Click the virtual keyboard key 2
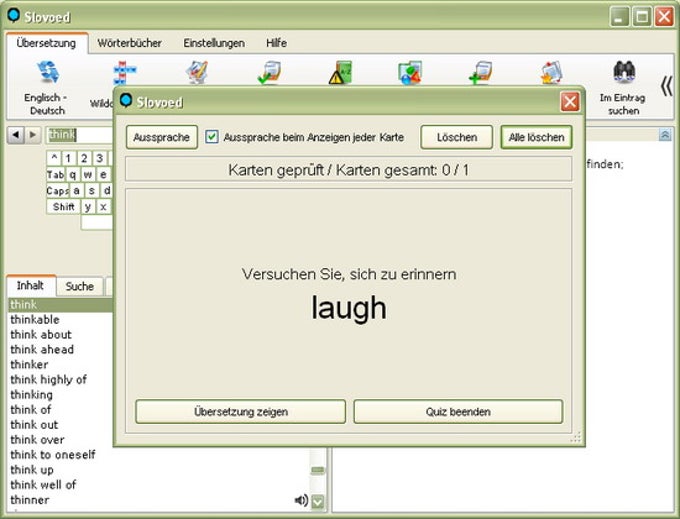Image resolution: width=680 pixels, height=519 pixels. [84, 158]
